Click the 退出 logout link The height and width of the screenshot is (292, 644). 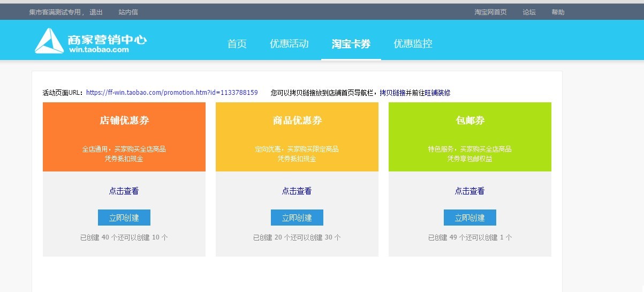tap(96, 12)
